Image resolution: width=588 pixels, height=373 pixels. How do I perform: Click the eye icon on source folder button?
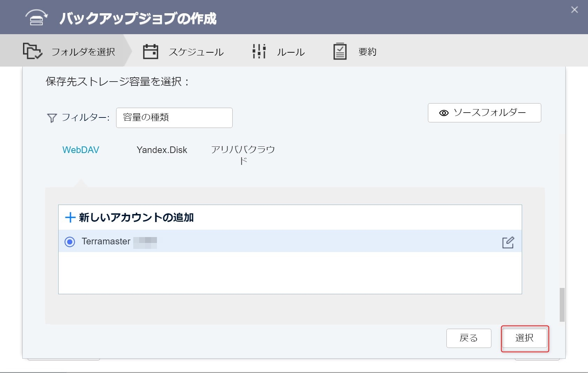coord(444,113)
